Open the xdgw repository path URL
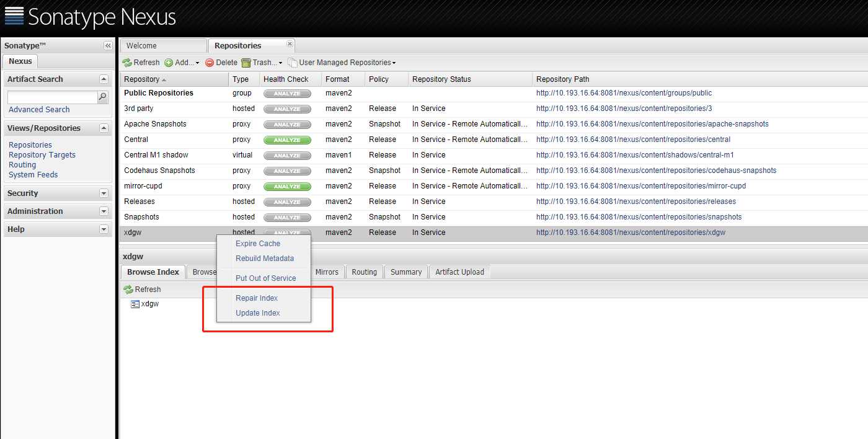The height and width of the screenshot is (439, 868). (631, 233)
